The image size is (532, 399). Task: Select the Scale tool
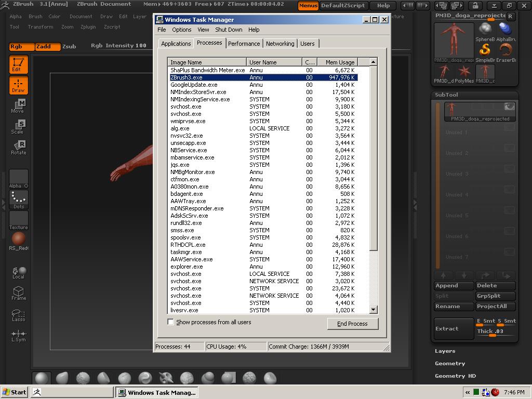point(18,127)
